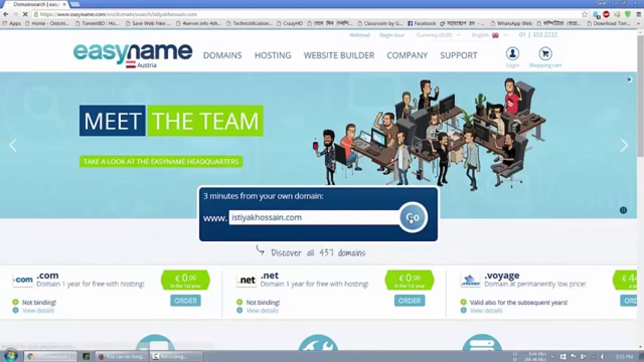
Task: Open the Save Web Files bookmark
Action: coord(148,23)
